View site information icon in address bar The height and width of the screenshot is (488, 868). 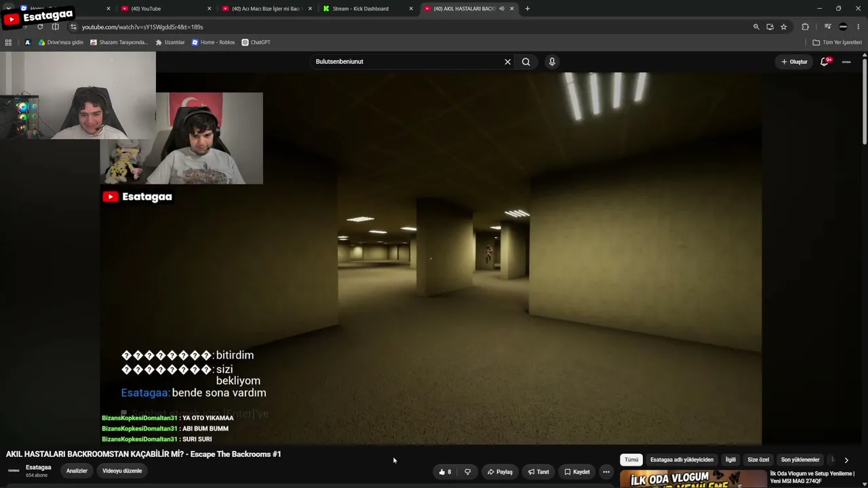click(73, 27)
